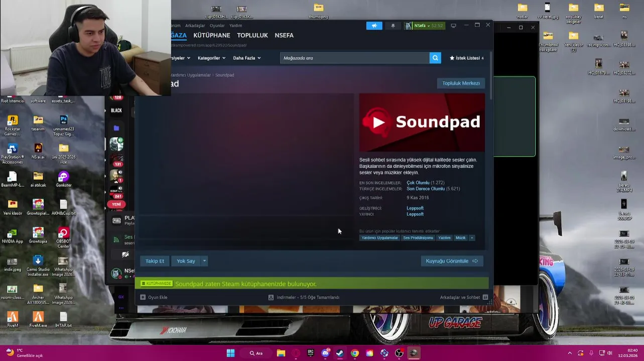Toggle the mute microphone icon in Discord panel
The height and width of the screenshot is (361, 644).
[125, 255]
